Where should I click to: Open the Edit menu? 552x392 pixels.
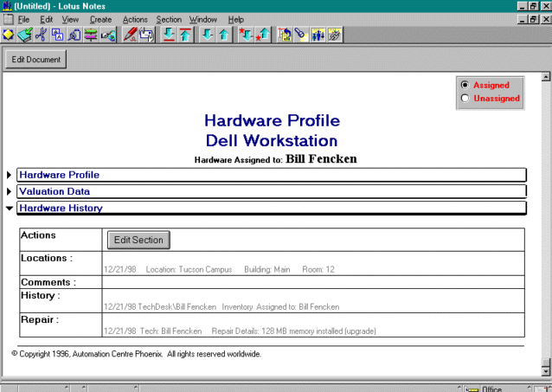coord(46,20)
